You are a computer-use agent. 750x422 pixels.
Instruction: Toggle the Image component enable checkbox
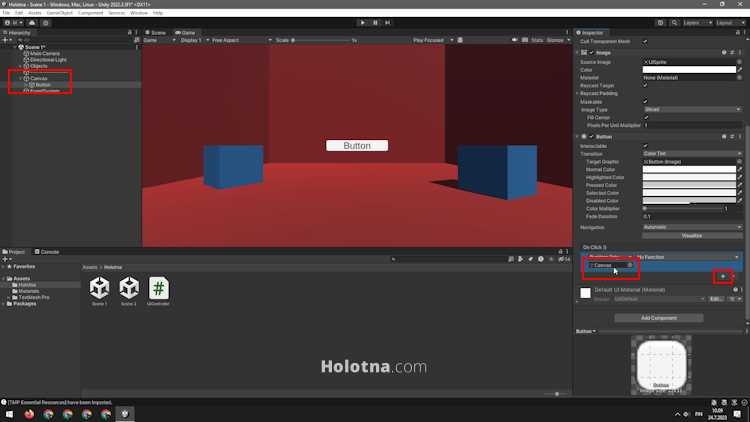[592, 53]
